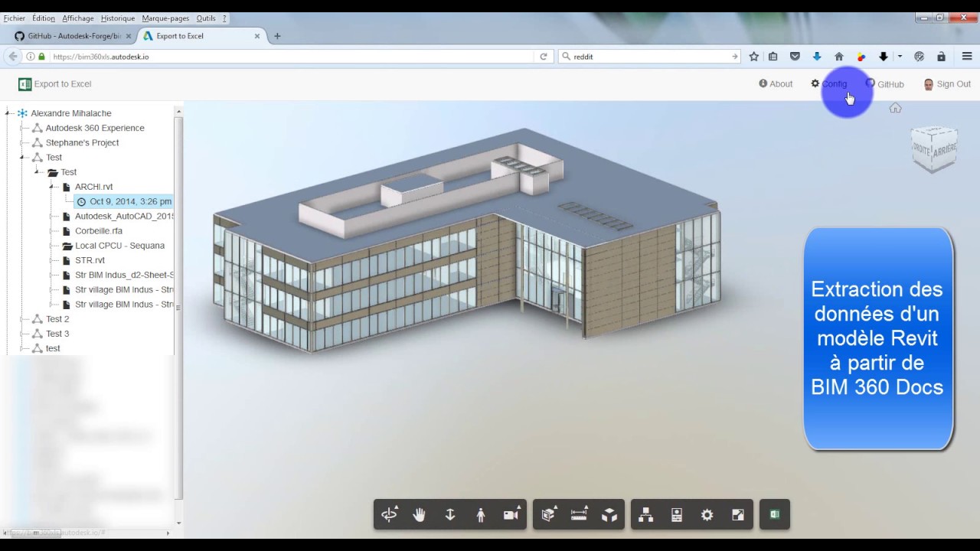Click the search box containing reddit

[649, 57]
